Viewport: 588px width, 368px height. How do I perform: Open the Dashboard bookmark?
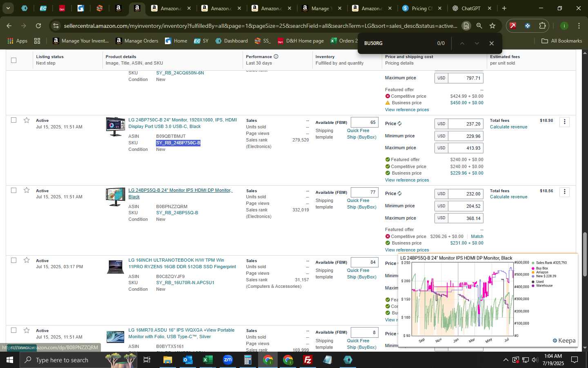point(232,41)
